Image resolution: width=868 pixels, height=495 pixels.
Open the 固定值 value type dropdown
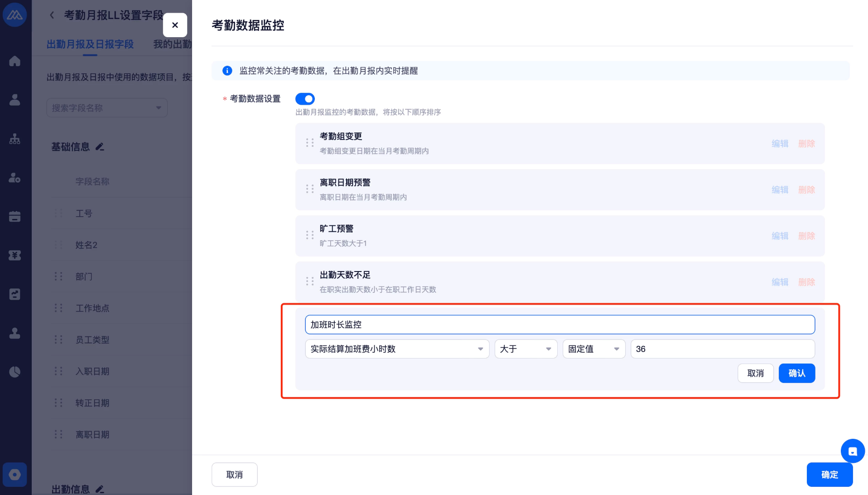[594, 349]
